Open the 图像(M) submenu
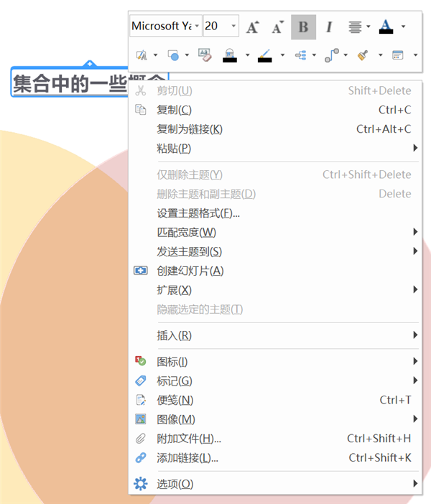Screen dimensions: 431x504 275,419
